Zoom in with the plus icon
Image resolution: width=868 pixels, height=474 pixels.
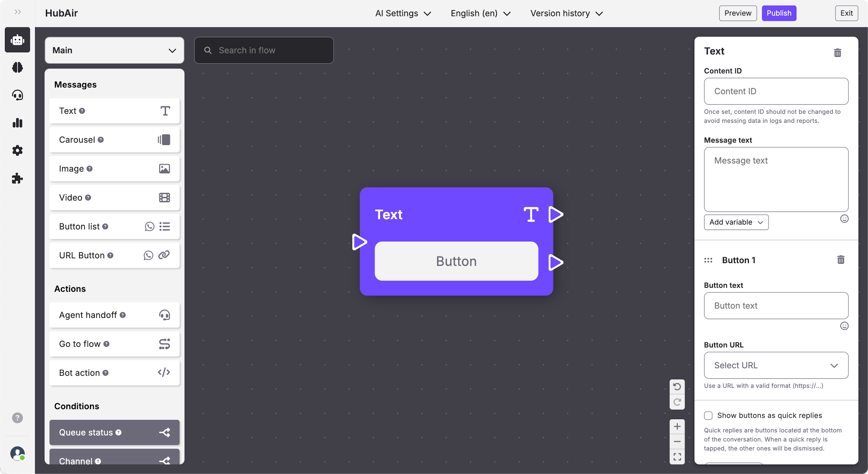pos(677,426)
